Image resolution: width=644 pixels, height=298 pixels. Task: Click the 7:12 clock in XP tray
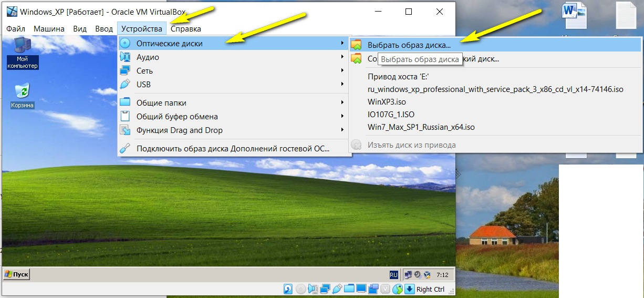(x=442, y=275)
